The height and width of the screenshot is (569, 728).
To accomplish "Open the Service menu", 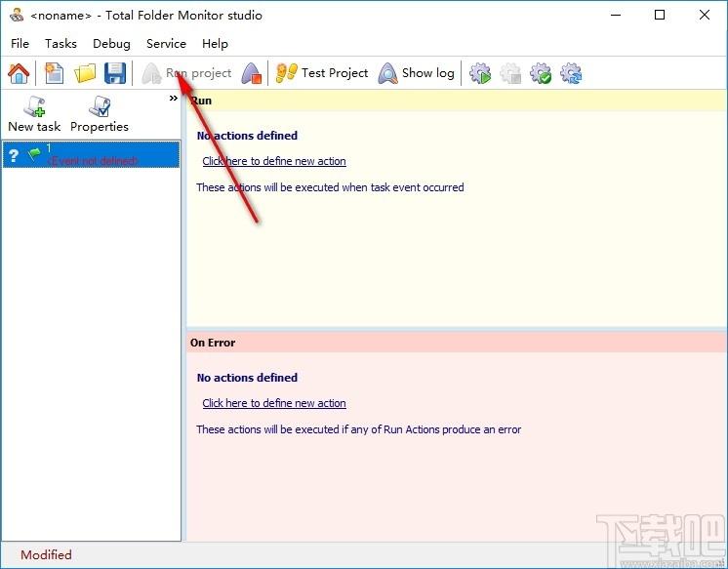I will coord(166,44).
